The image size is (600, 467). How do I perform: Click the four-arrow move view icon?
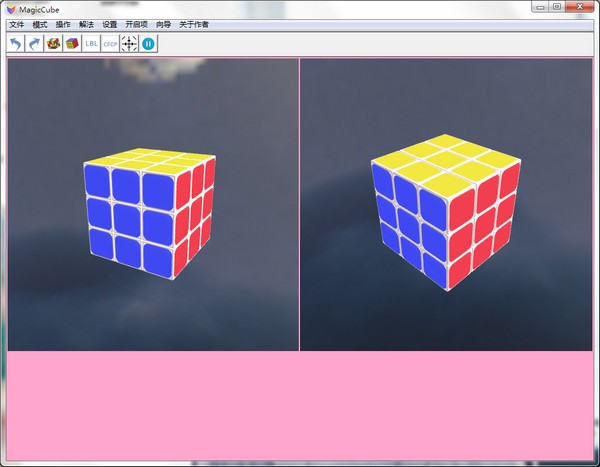click(x=129, y=44)
